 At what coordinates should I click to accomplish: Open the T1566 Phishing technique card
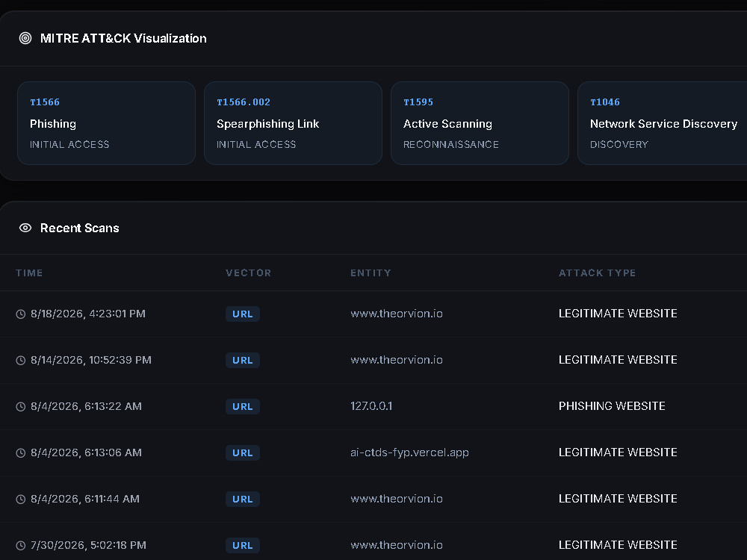click(106, 123)
